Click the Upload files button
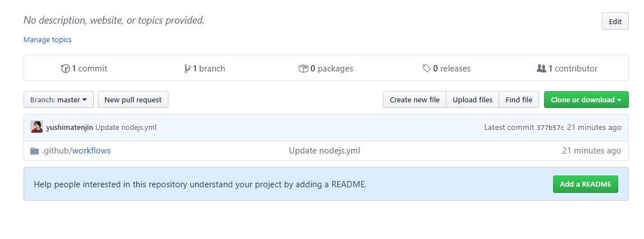This screenshot has height=239, width=644. [472, 100]
